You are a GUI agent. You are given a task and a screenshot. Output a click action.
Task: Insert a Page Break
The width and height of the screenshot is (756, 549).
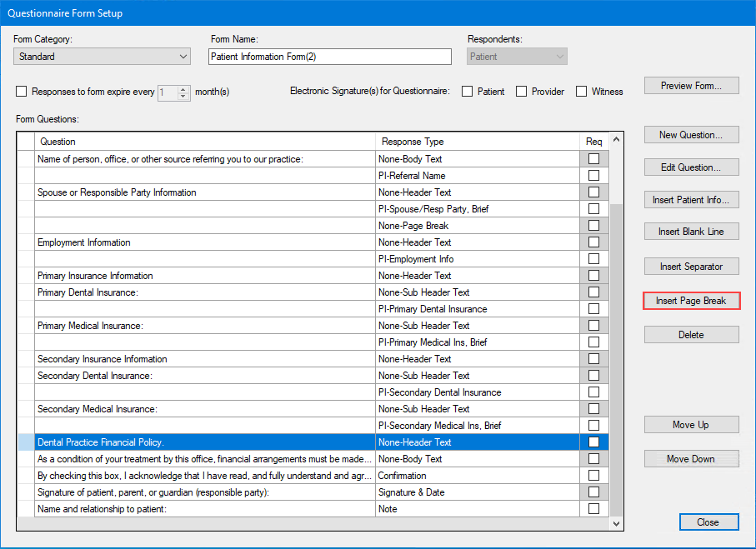pyautogui.click(x=691, y=301)
